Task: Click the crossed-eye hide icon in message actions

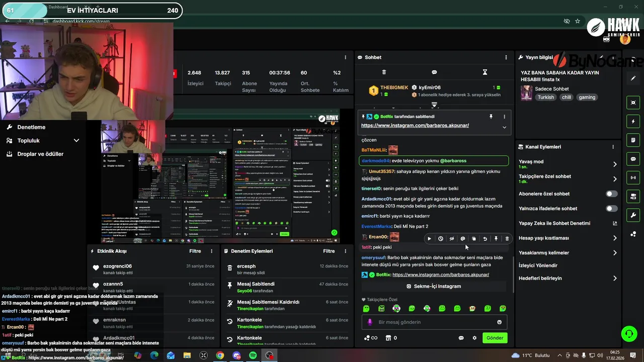Action: coord(451,239)
